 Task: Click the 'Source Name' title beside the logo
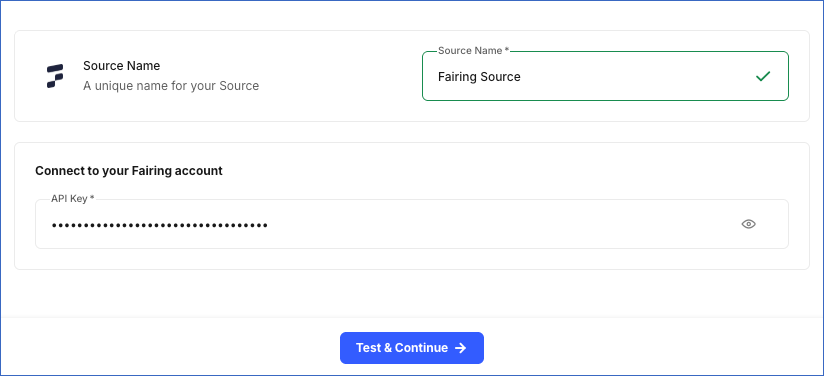point(121,66)
